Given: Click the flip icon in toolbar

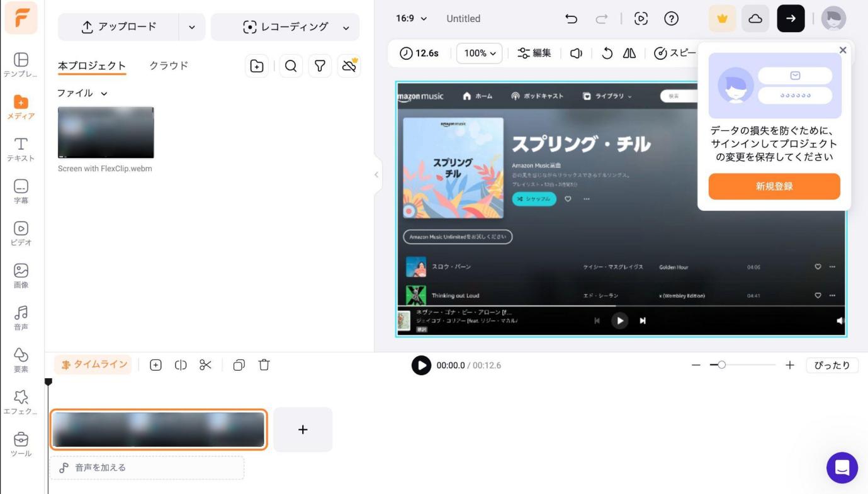Looking at the screenshot, I should pyautogui.click(x=629, y=53).
